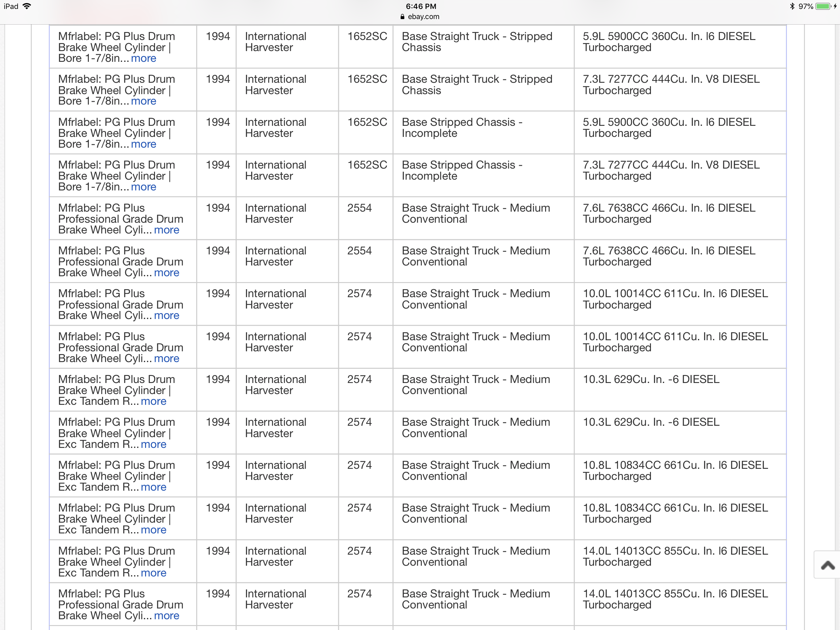Open 'more' in first 10.3L 629Cu. In. row
The height and width of the screenshot is (630, 840).
point(153,401)
